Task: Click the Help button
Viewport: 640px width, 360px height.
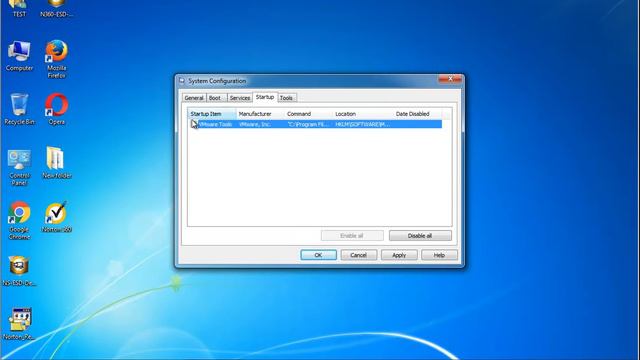Action: coord(439,255)
